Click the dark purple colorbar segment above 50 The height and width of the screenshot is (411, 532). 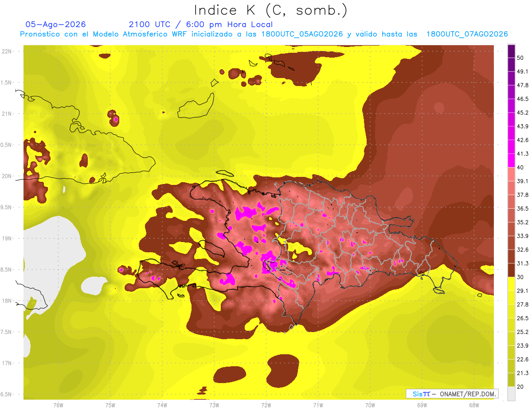coord(511,51)
